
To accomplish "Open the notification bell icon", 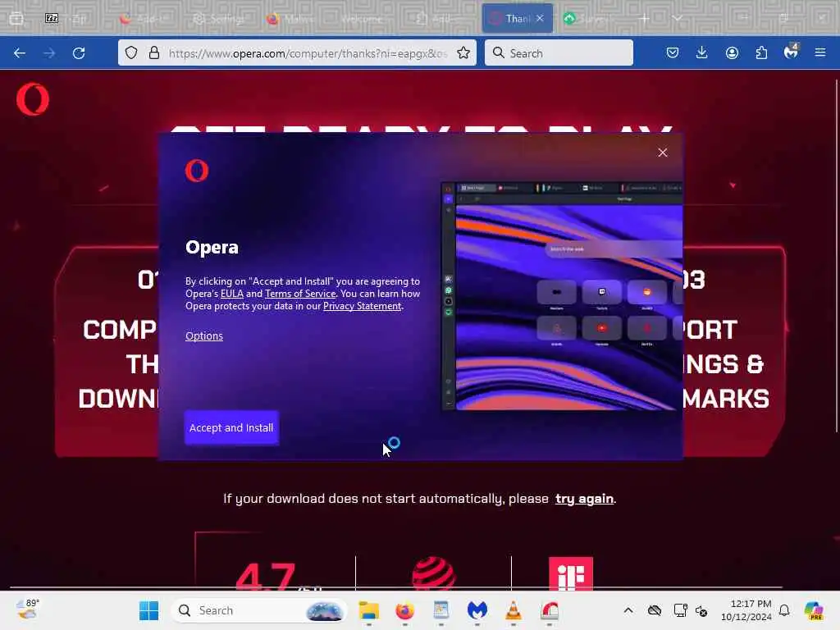I will point(784,610).
